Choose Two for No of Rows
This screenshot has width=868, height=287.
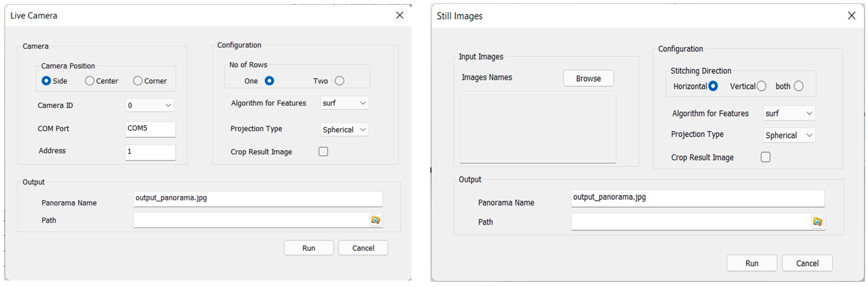(x=339, y=81)
